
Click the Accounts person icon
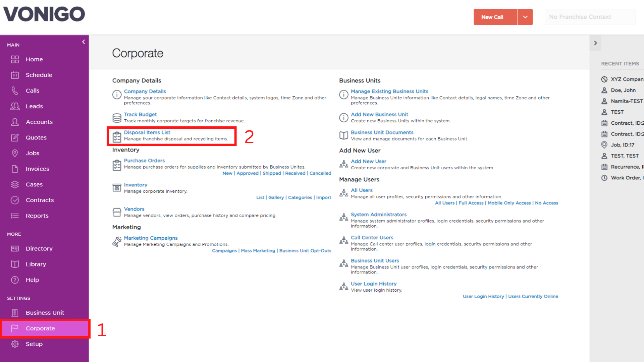click(15, 122)
